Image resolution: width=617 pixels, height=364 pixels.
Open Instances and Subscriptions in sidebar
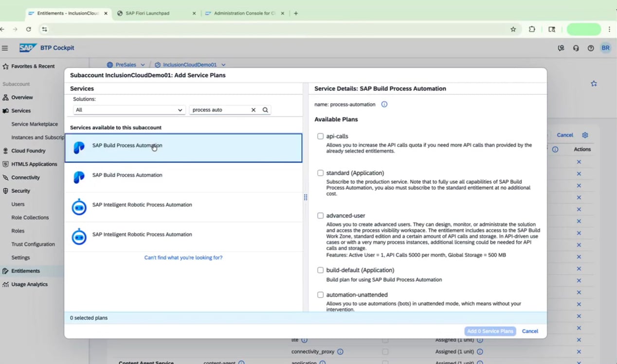point(38,137)
